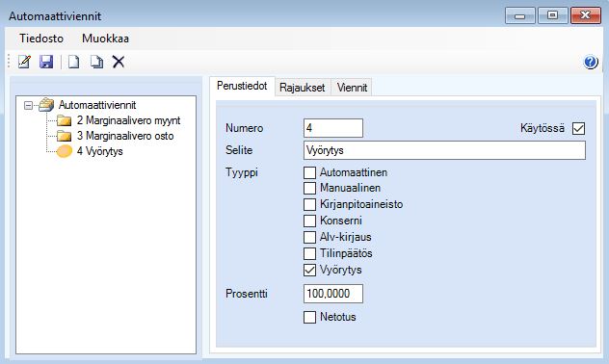This screenshot has width=609, height=364.
Task: Click the Delete X toolbar icon
Action: point(119,62)
